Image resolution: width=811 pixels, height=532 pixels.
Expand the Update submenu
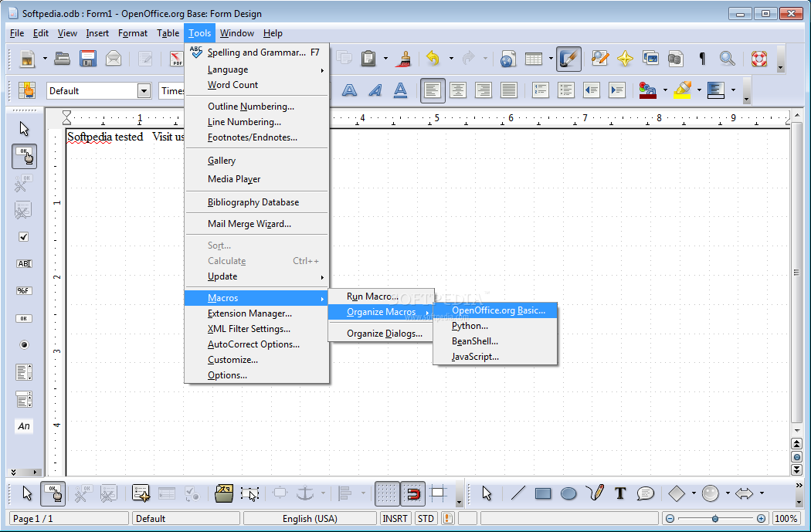point(257,276)
